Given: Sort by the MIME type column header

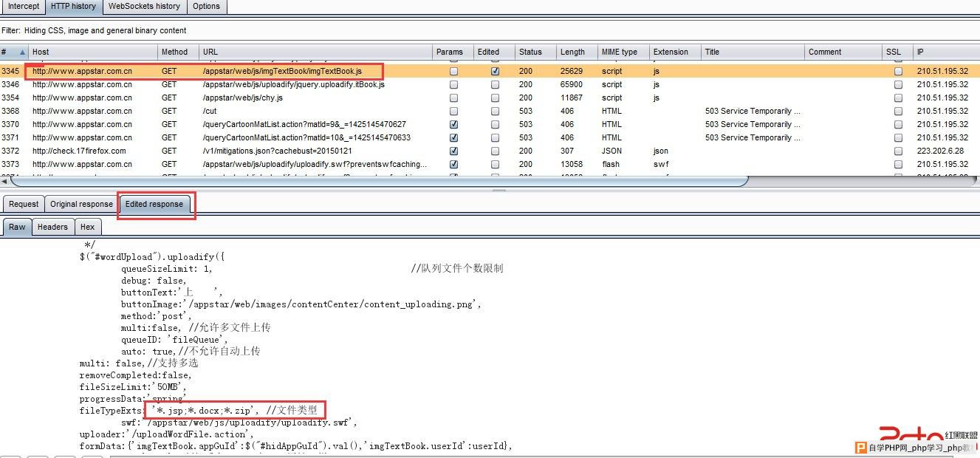Looking at the screenshot, I should (x=623, y=52).
